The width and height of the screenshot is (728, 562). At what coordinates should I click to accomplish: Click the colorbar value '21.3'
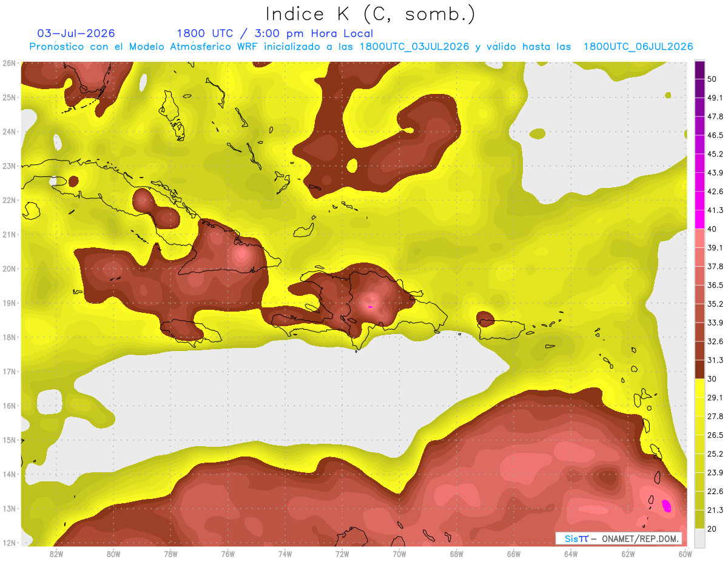click(715, 510)
